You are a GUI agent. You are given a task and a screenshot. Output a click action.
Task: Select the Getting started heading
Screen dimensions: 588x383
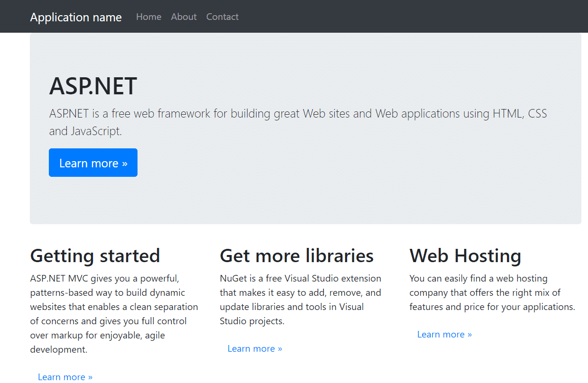pos(95,255)
